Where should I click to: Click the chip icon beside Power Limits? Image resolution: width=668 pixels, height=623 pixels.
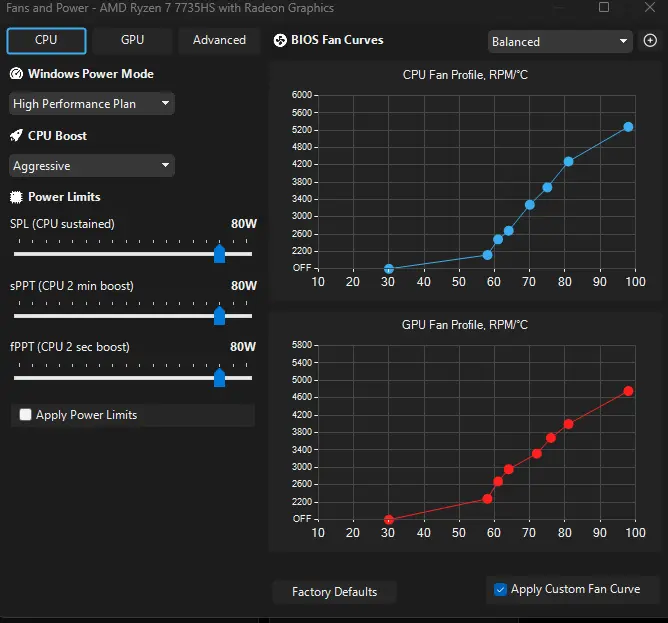coord(16,197)
